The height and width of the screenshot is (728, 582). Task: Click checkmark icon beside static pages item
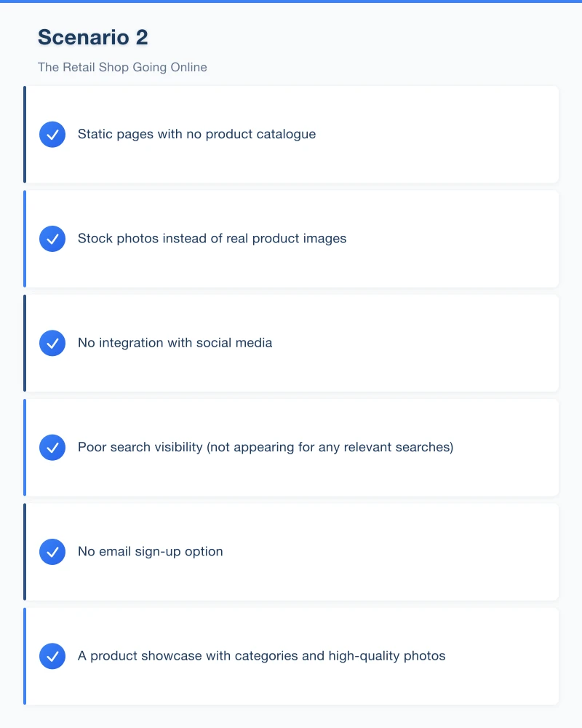[x=52, y=135]
